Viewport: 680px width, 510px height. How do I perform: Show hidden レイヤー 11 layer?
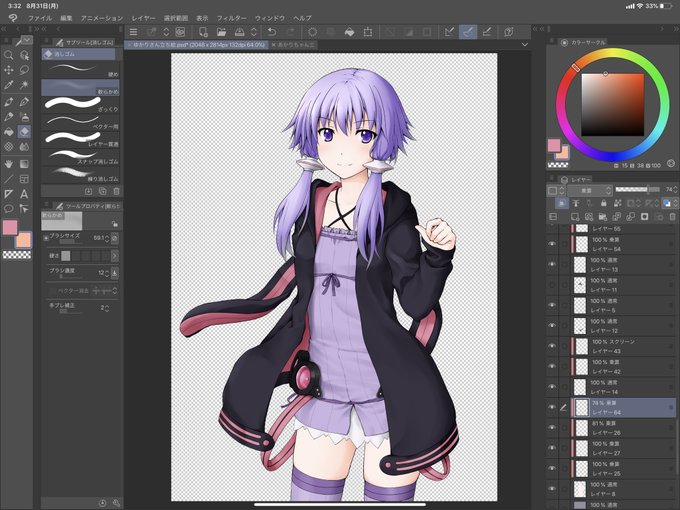tap(552, 284)
